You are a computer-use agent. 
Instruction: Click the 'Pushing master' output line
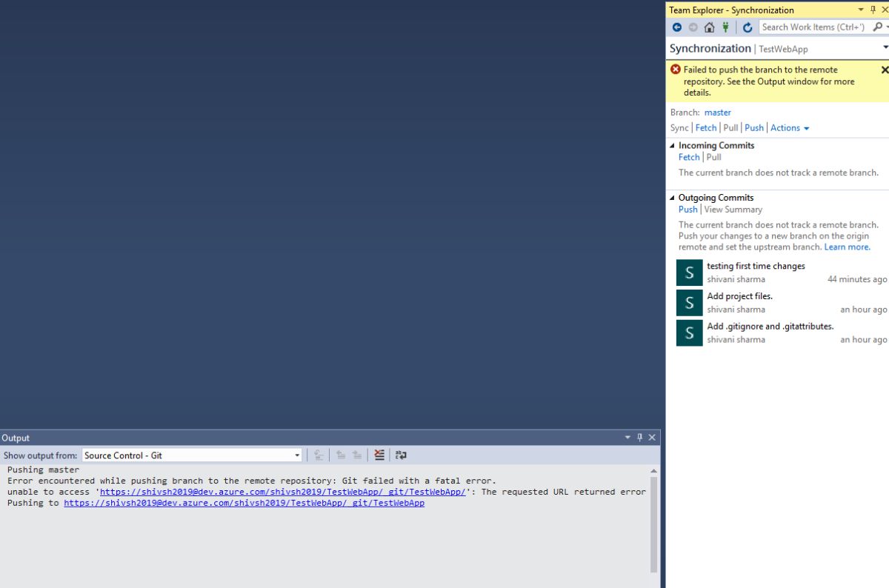click(43, 470)
